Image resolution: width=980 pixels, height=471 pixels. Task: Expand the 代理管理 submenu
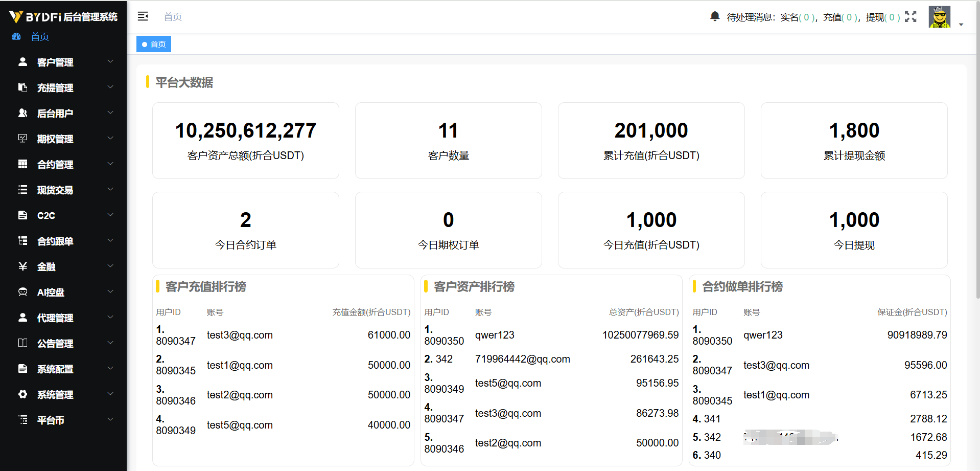pyautogui.click(x=110, y=317)
